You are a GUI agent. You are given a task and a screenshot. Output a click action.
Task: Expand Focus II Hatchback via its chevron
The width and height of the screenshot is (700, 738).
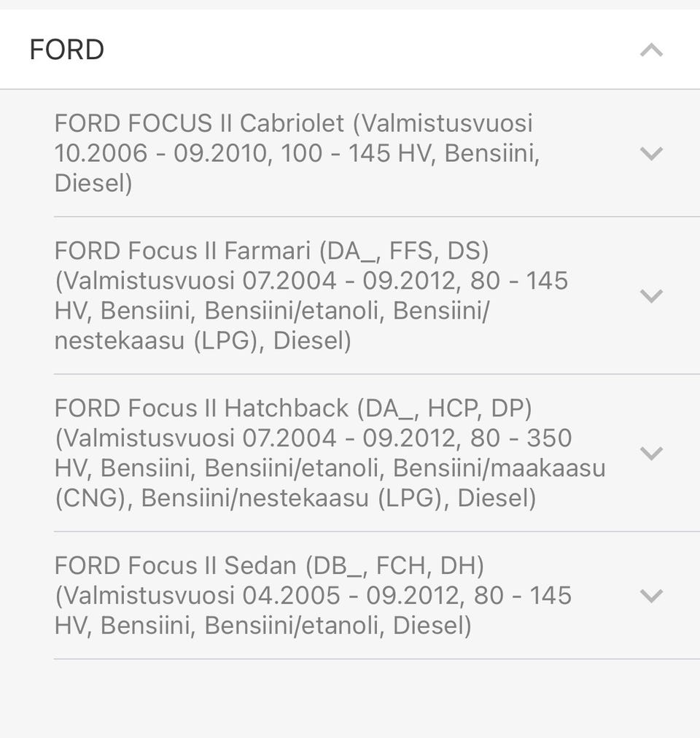[650, 453]
